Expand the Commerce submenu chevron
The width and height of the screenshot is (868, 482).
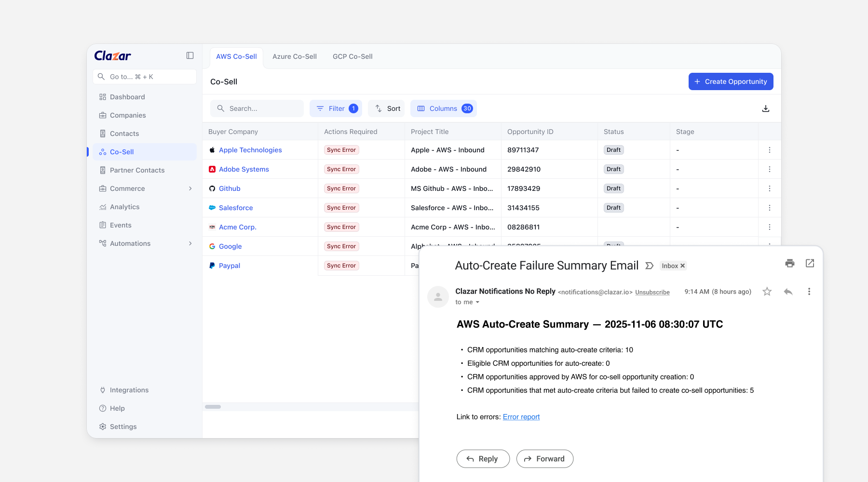point(190,188)
